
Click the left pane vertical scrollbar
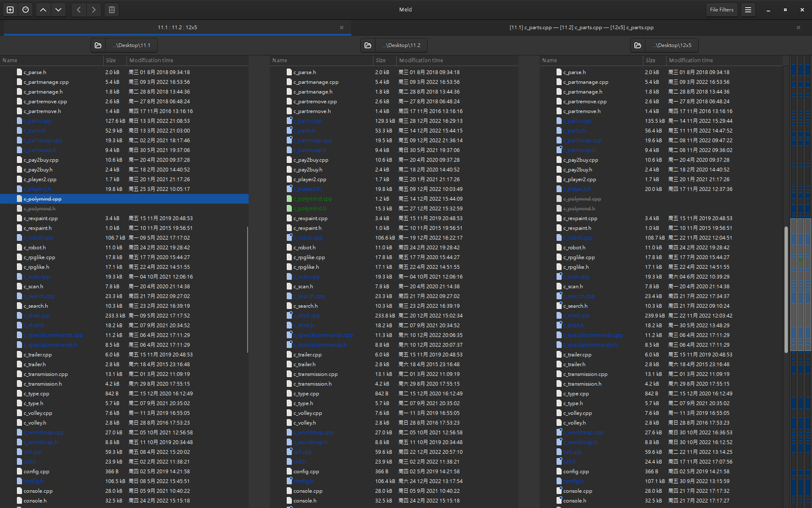coord(247,290)
